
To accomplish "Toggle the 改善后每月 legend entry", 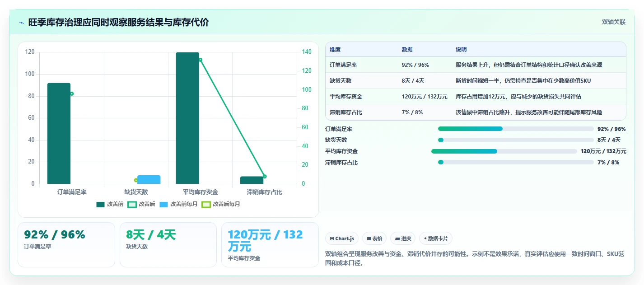I will [x=221, y=204].
